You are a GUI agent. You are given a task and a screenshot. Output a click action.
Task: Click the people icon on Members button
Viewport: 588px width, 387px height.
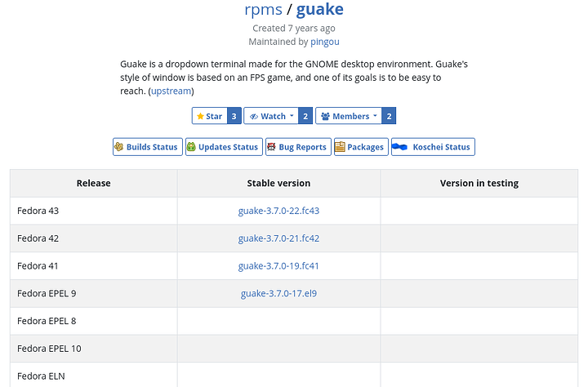[x=325, y=116]
